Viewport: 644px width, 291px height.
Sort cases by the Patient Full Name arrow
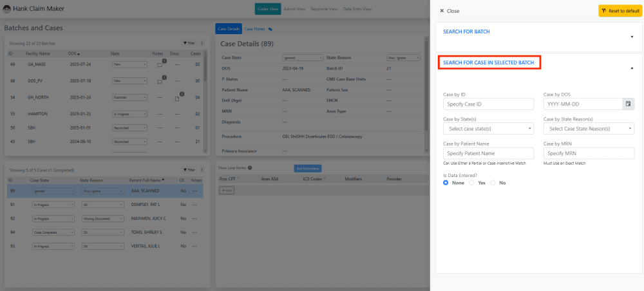[x=163, y=180]
